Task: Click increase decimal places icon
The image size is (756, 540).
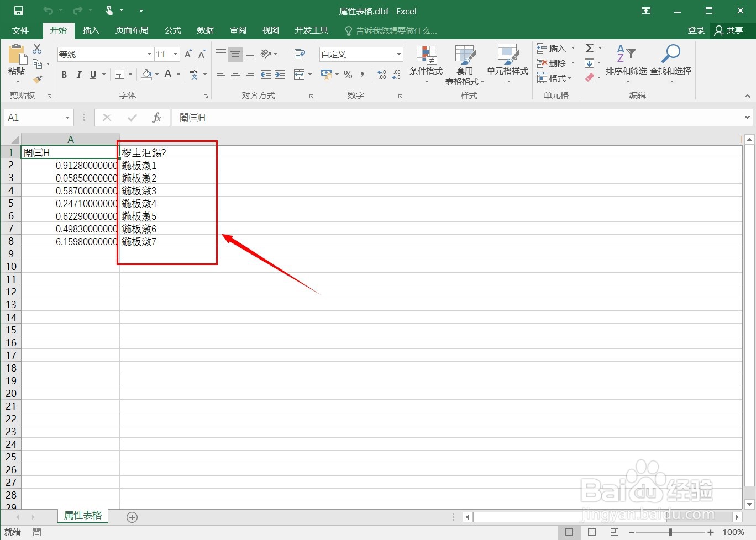Action: point(382,75)
